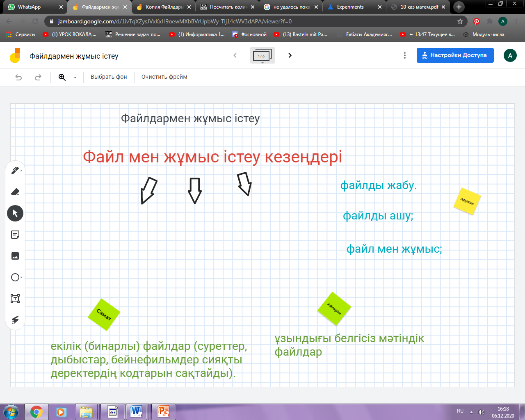525x420 pixels.
Task: Undo the last action
Action: 18,77
